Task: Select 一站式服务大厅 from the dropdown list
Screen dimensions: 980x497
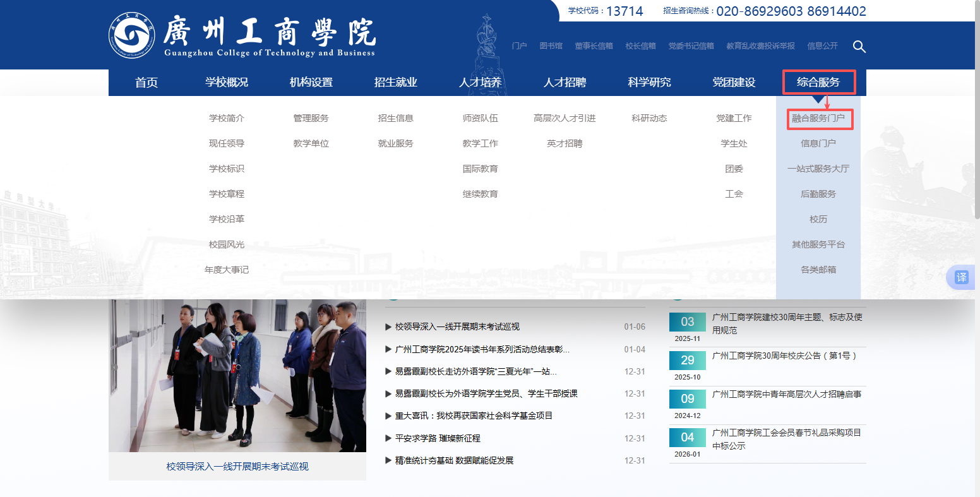Action: (818, 169)
